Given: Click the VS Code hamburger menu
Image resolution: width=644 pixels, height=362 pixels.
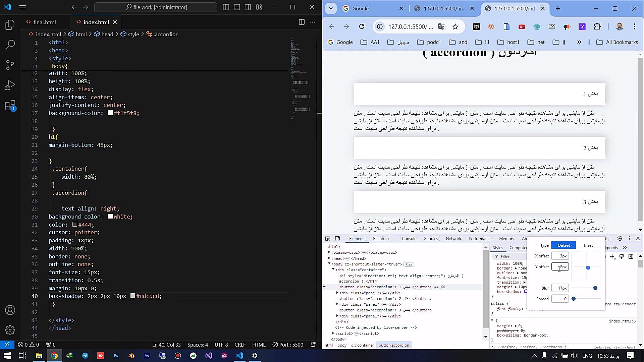Looking at the screenshot, I should coord(22,7).
